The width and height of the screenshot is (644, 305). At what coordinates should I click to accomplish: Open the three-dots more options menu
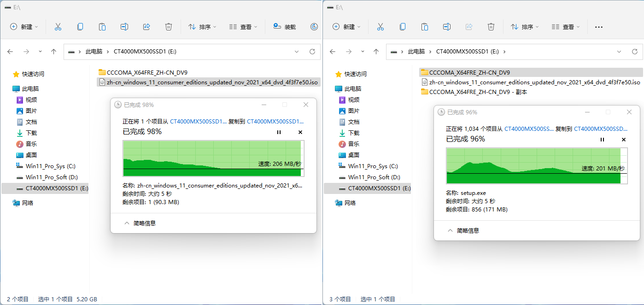[598, 27]
